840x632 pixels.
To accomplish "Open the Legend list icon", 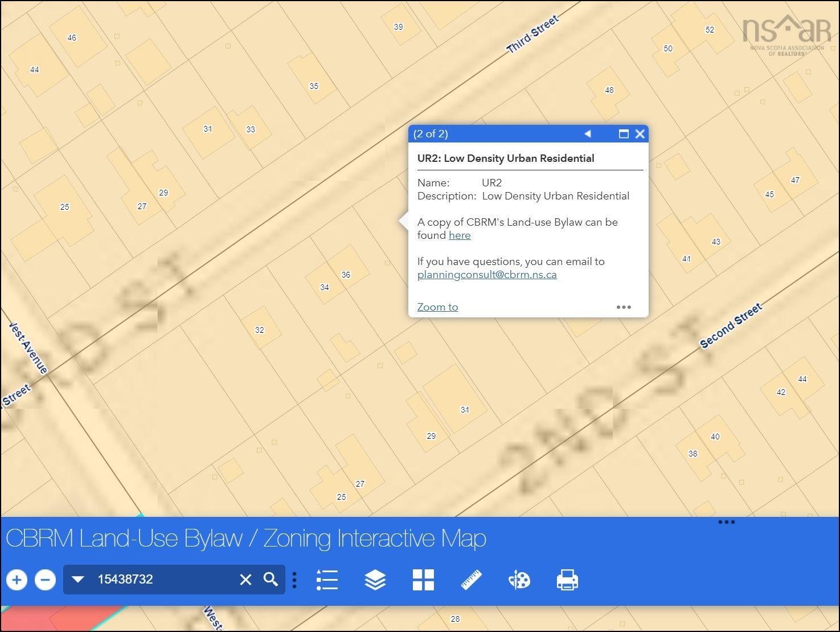I will tap(327, 580).
